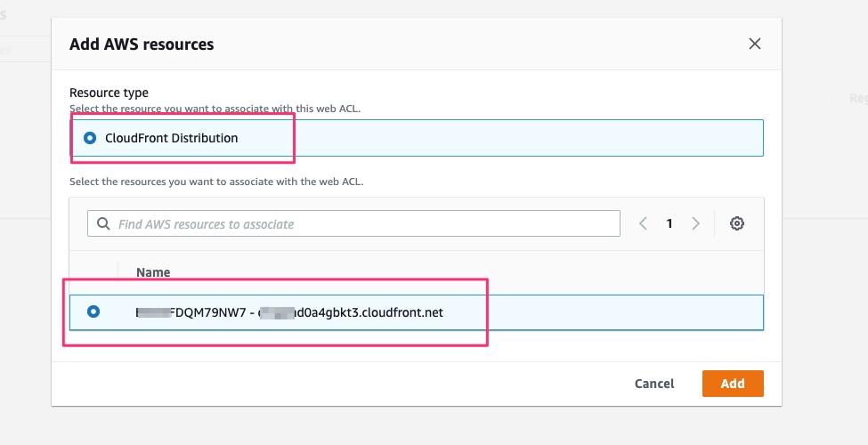
Task: Select the cloudfront.net resource radio button
Action: (93, 311)
